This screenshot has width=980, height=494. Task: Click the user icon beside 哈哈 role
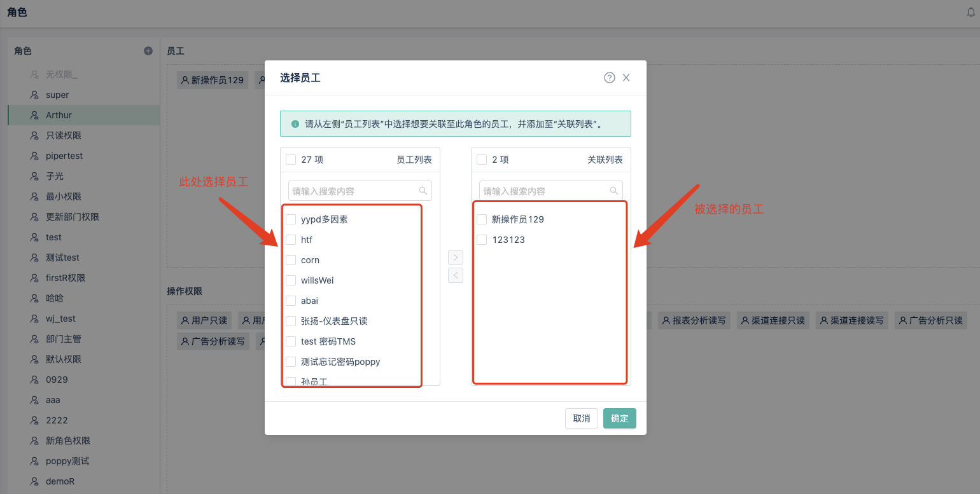click(x=34, y=298)
